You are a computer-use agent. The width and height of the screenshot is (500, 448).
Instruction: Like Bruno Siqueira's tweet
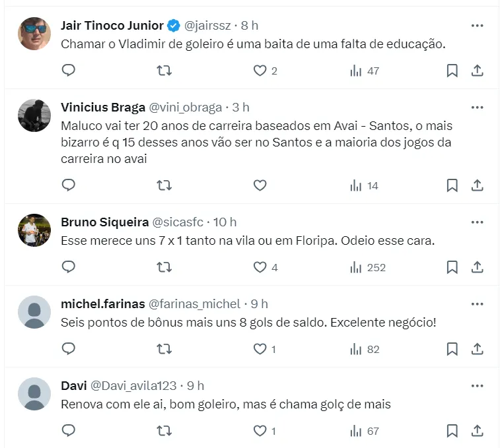coord(260,267)
